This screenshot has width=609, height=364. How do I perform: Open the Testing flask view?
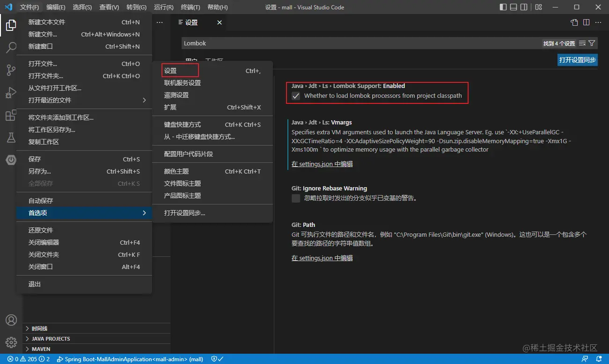[11, 138]
